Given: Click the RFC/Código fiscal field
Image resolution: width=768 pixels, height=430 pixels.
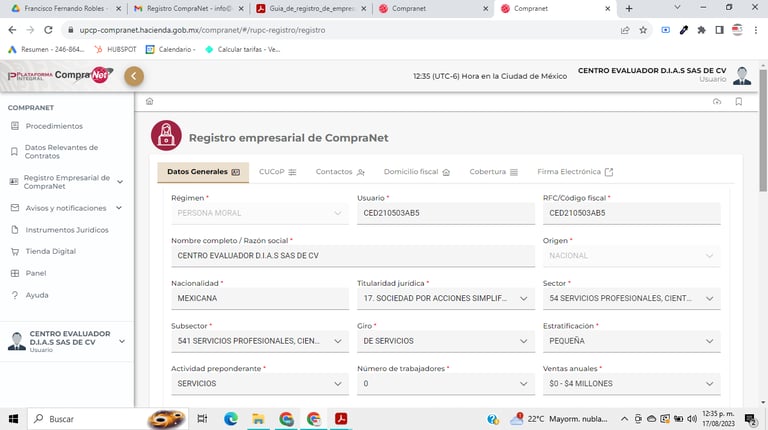Looking at the screenshot, I should tap(631, 213).
